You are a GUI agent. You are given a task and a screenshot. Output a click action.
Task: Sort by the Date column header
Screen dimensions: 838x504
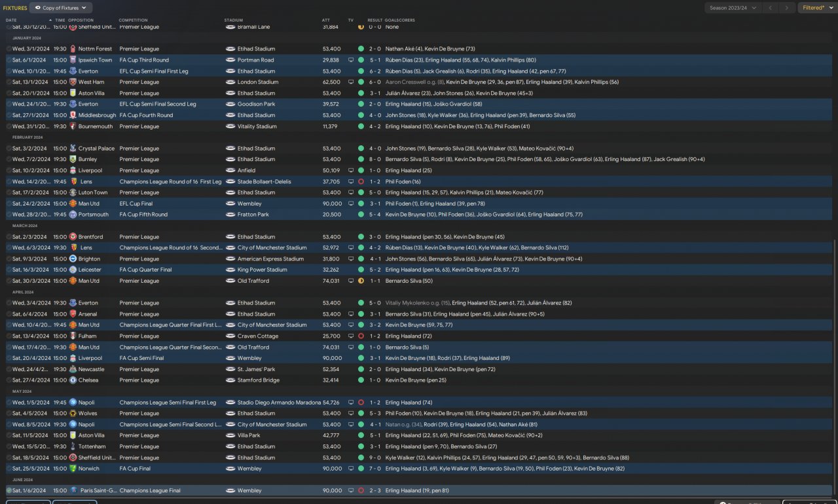pos(11,20)
